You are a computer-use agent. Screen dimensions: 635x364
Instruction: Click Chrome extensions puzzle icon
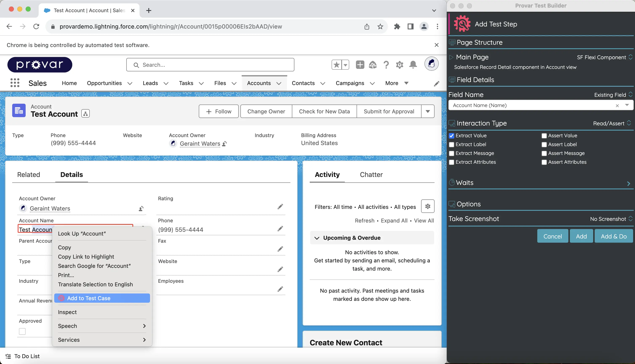coord(397,26)
